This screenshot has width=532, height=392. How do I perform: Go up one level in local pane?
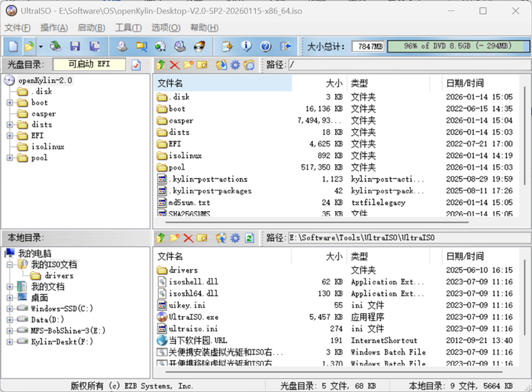pos(160,238)
